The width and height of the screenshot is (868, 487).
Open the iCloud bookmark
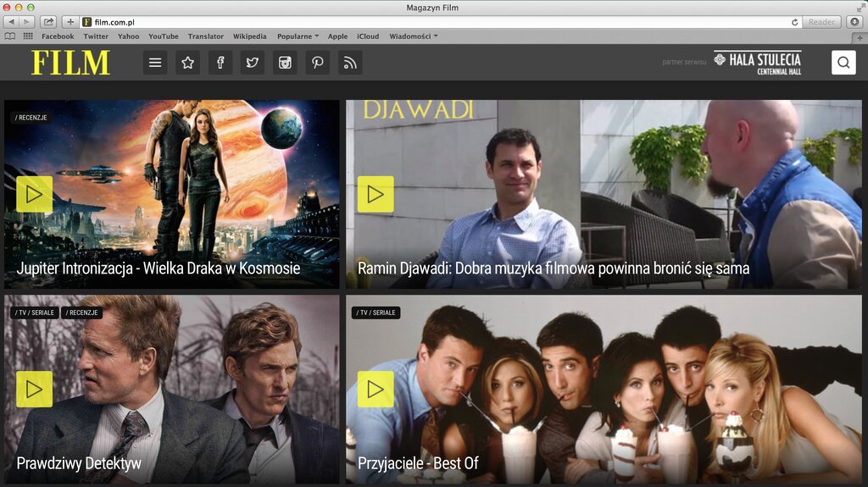(x=368, y=36)
